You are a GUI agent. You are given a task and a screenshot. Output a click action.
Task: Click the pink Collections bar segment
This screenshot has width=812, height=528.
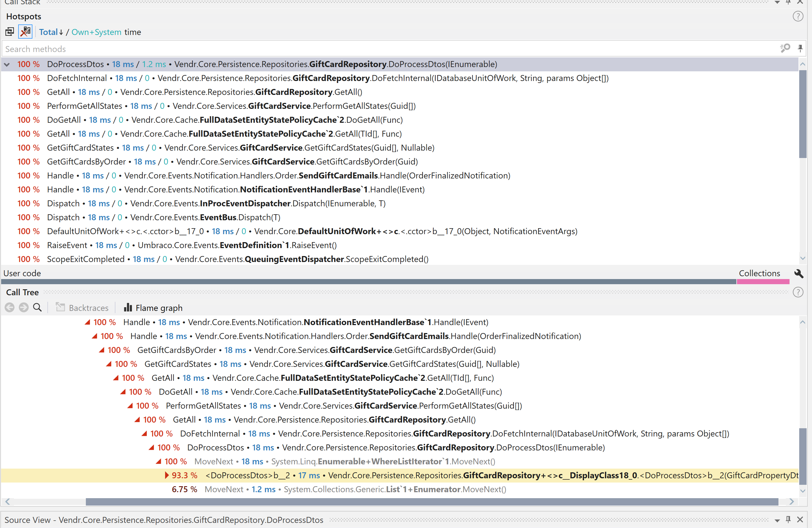coord(763,281)
